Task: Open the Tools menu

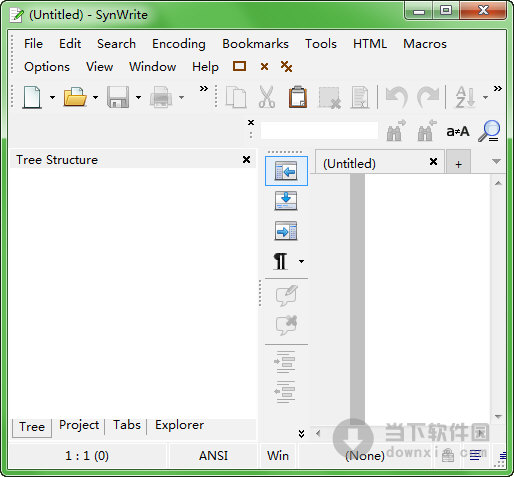Action: 321,44
